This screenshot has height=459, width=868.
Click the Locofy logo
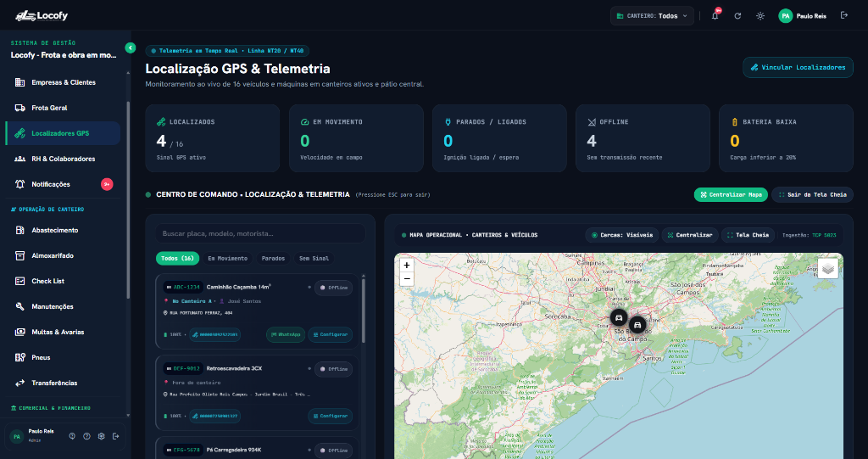coord(42,15)
